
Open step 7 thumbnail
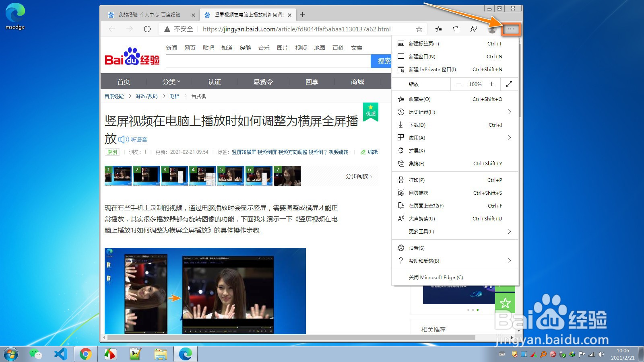[x=287, y=176]
